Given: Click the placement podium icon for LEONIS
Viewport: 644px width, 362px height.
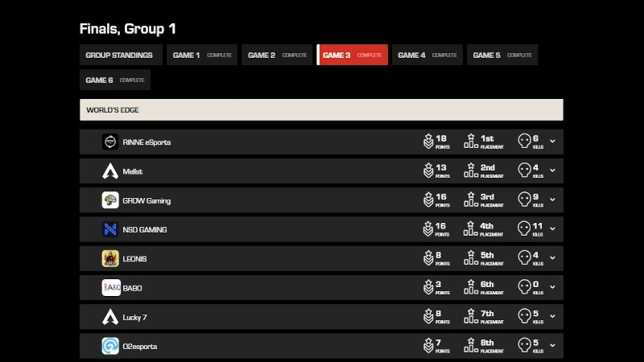Looking at the screenshot, I should tap(471, 257).
